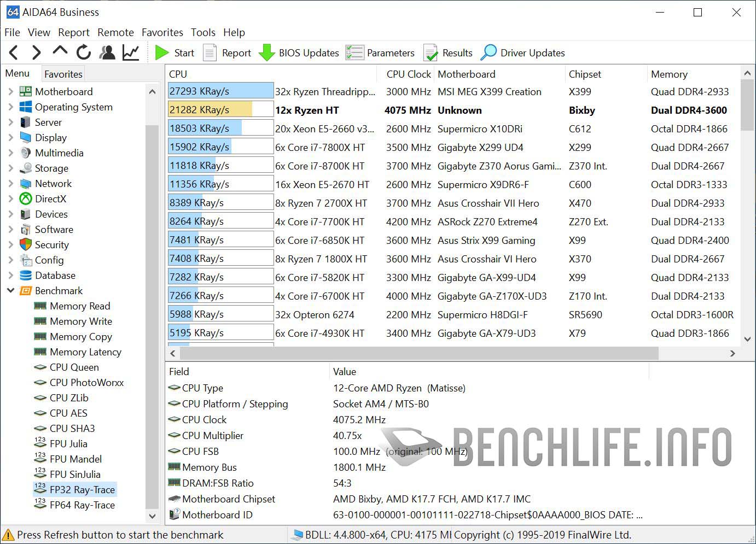Image resolution: width=756 pixels, height=544 pixels.
Task: Select the Memory Read benchmark
Action: coord(80,306)
